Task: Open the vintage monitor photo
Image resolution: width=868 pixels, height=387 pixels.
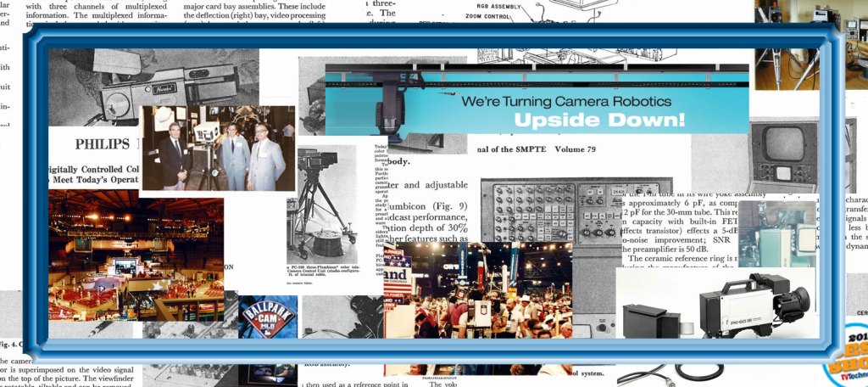Action: pyautogui.click(x=782, y=156)
